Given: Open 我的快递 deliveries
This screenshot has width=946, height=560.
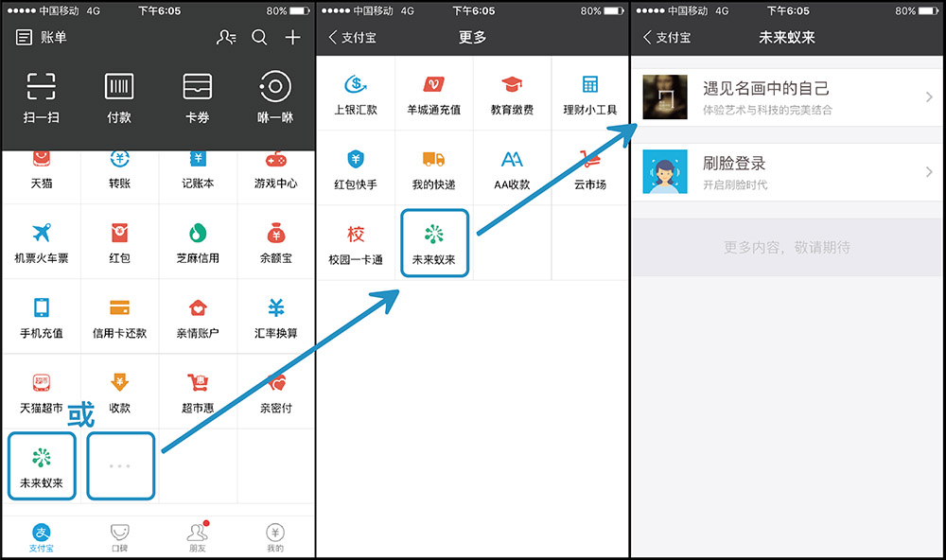Looking at the screenshot, I should click(434, 169).
